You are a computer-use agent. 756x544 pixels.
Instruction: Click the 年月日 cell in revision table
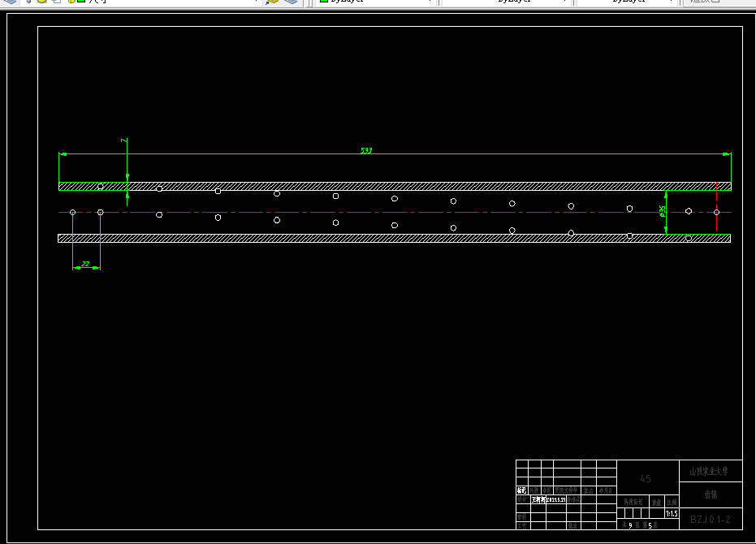click(606, 490)
